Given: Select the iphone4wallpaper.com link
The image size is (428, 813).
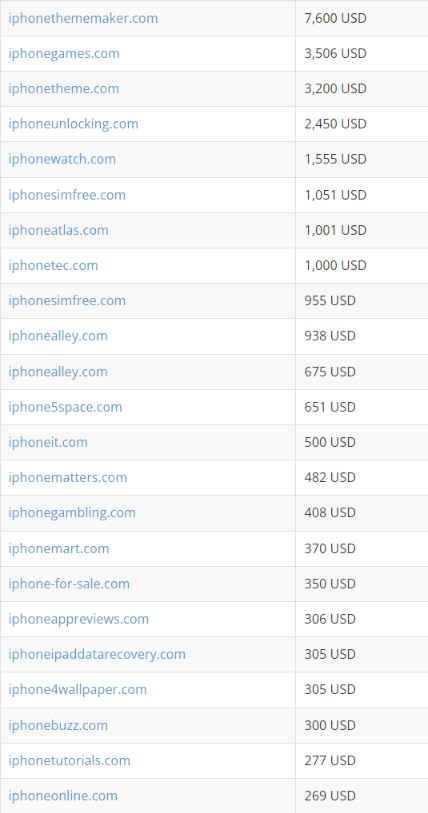Looking at the screenshot, I should tap(77, 690).
